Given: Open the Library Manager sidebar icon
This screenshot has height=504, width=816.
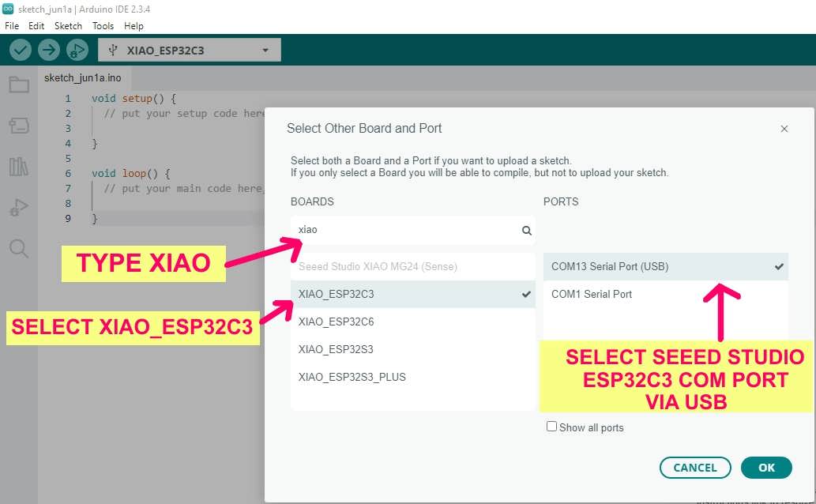Looking at the screenshot, I should (x=19, y=166).
